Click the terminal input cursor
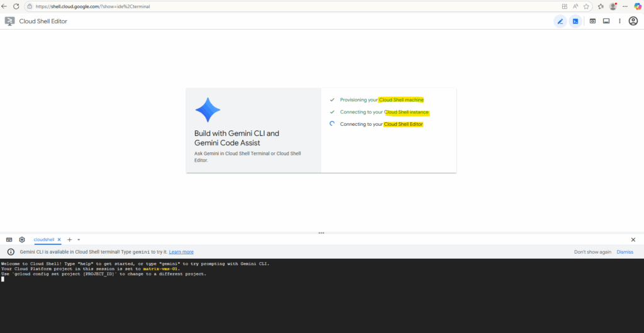The width and height of the screenshot is (644, 333). coord(3,279)
